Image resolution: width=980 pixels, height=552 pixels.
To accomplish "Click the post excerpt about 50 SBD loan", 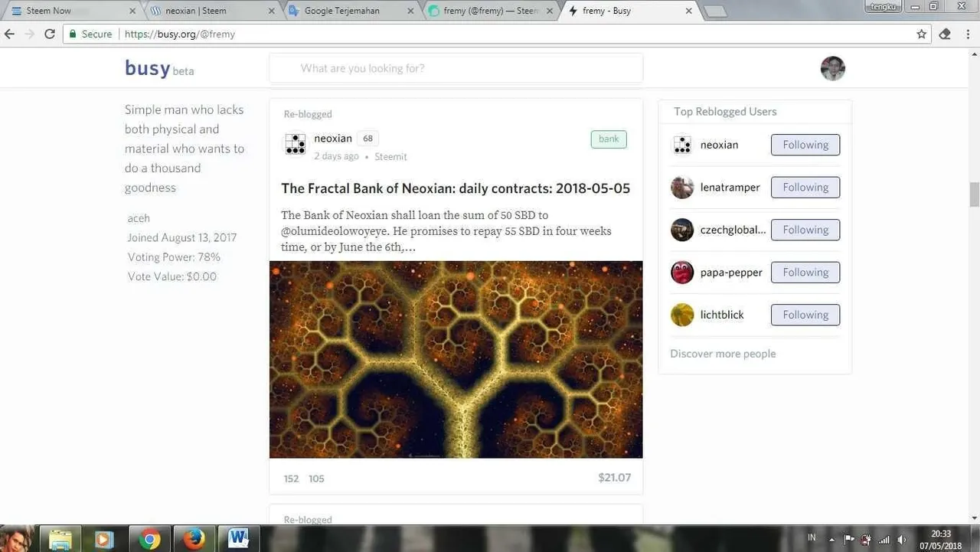I will [446, 231].
